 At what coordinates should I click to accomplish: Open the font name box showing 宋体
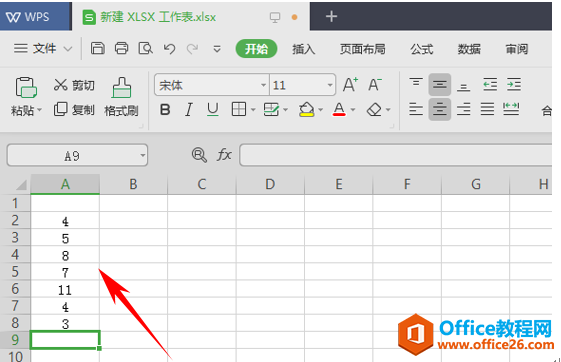click(x=211, y=85)
